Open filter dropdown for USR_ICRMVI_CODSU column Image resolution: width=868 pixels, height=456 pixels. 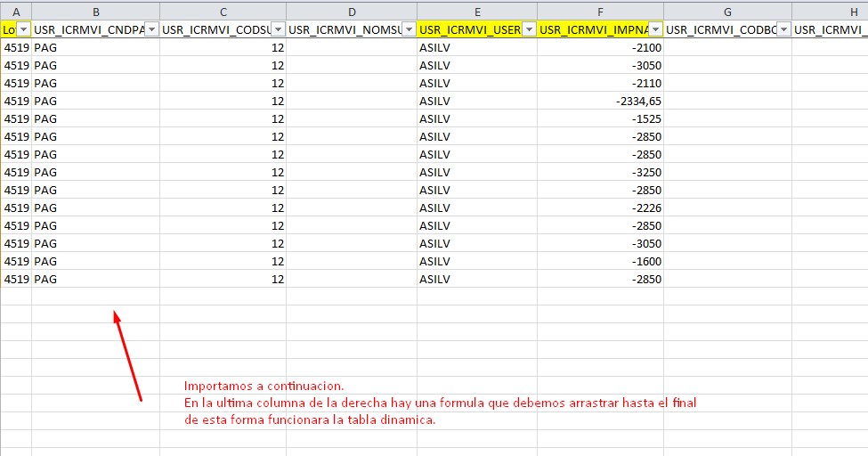click(277, 29)
